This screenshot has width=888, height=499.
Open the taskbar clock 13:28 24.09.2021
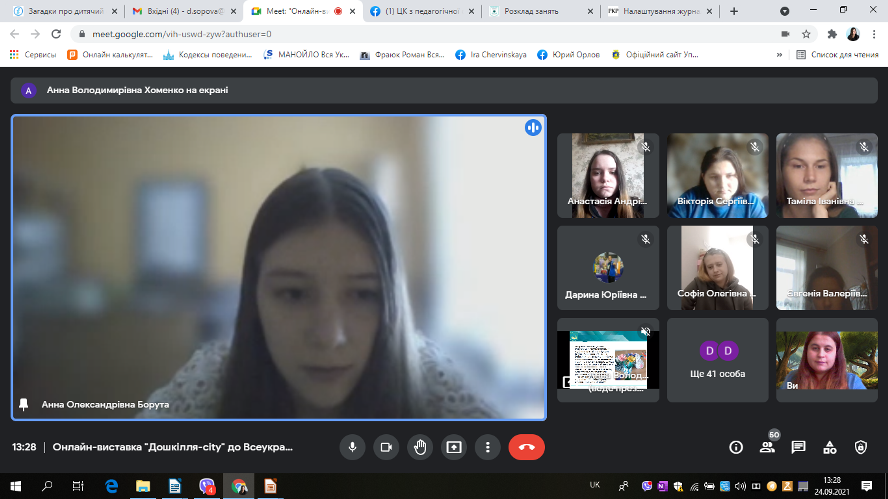pos(832,486)
